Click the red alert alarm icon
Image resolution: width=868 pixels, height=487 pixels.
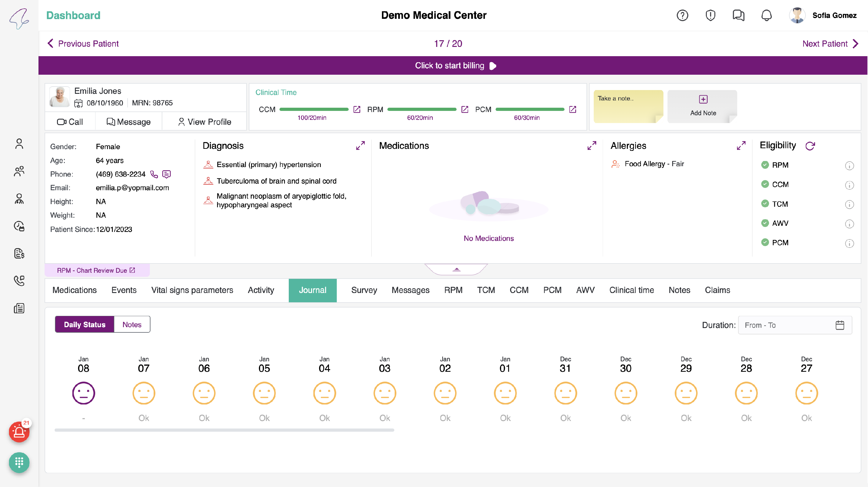point(19,432)
